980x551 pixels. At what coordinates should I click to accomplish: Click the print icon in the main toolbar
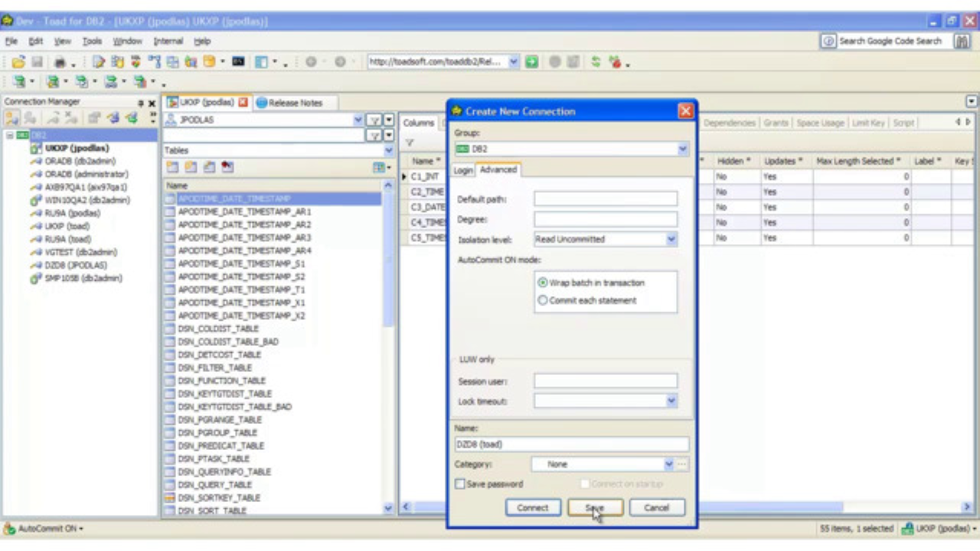click(x=60, y=63)
